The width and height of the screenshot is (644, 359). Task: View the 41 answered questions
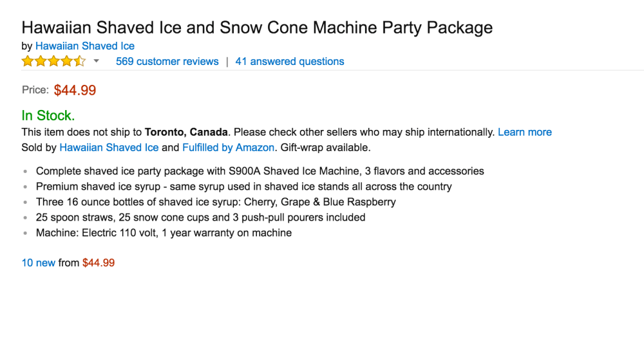pos(290,62)
